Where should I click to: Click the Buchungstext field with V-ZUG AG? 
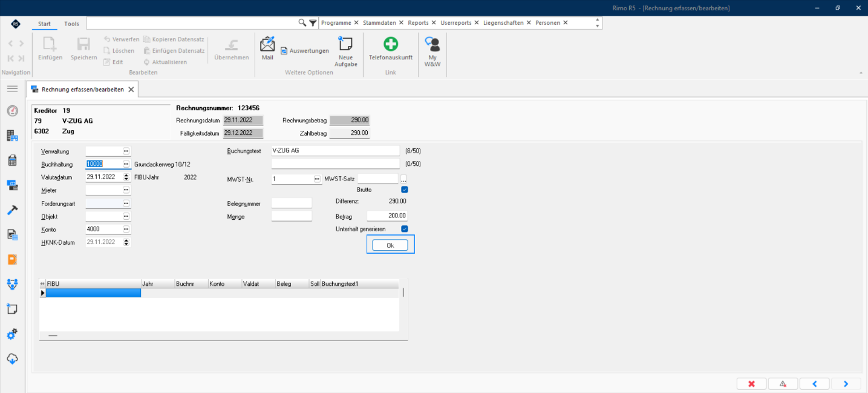336,151
